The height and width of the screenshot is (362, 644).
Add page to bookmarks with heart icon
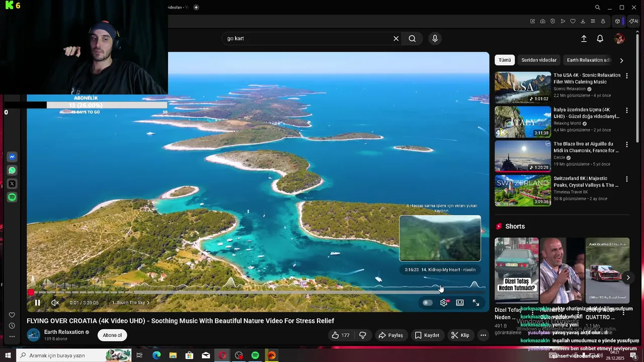coord(573,21)
